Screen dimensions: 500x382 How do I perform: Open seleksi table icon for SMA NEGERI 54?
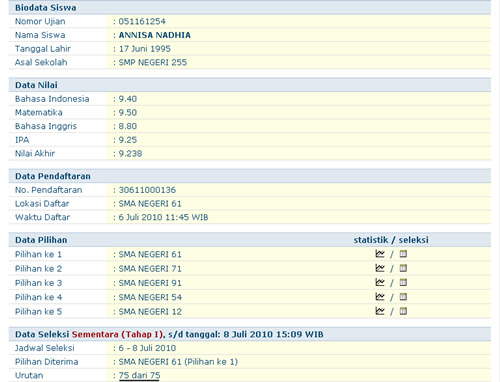[403, 297]
